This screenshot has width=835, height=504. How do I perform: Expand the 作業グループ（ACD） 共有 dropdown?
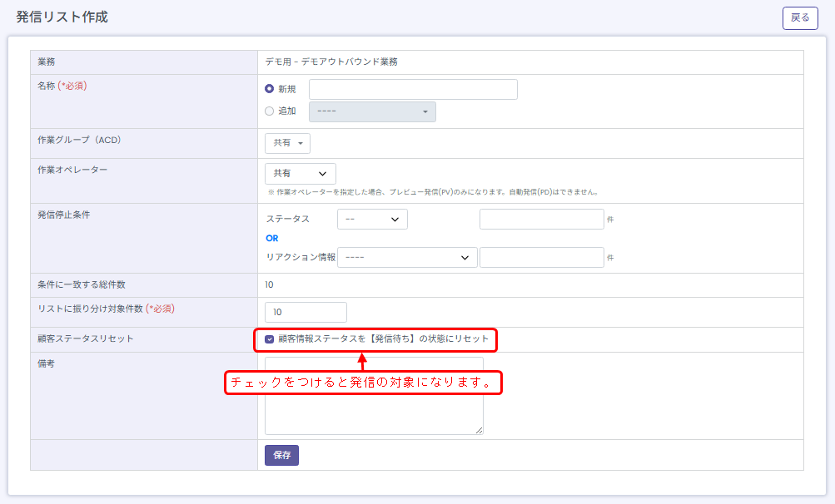pos(287,143)
